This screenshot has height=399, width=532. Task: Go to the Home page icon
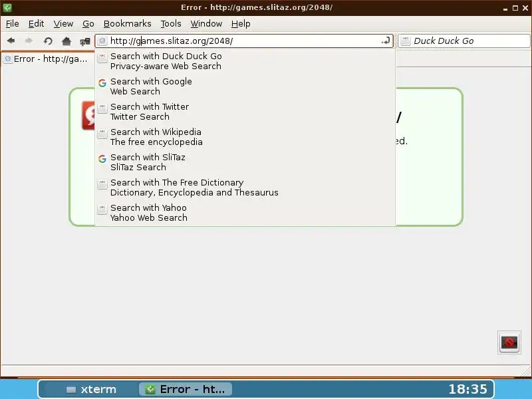pyautogui.click(x=66, y=41)
